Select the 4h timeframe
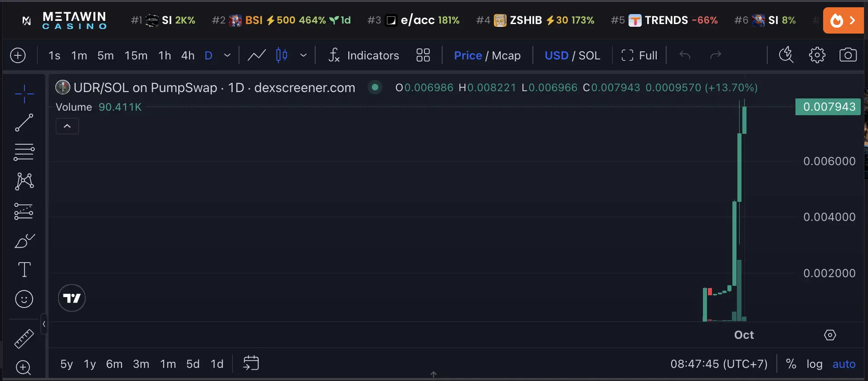 coord(188,55)
